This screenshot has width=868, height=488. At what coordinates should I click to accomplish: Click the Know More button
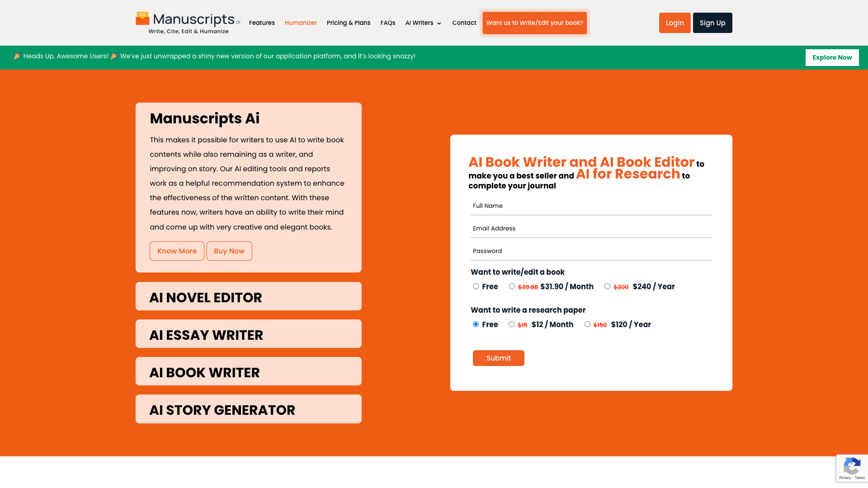tap(176, 251)
